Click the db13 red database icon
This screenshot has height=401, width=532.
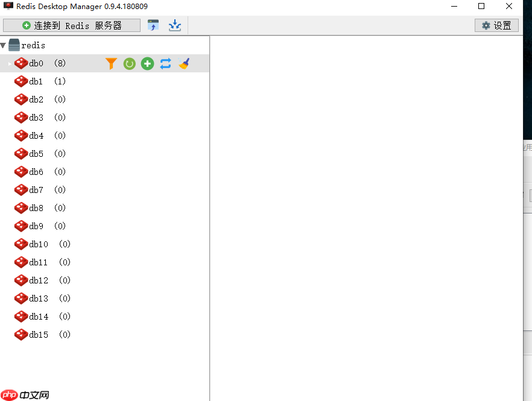(x=21, y=298)
